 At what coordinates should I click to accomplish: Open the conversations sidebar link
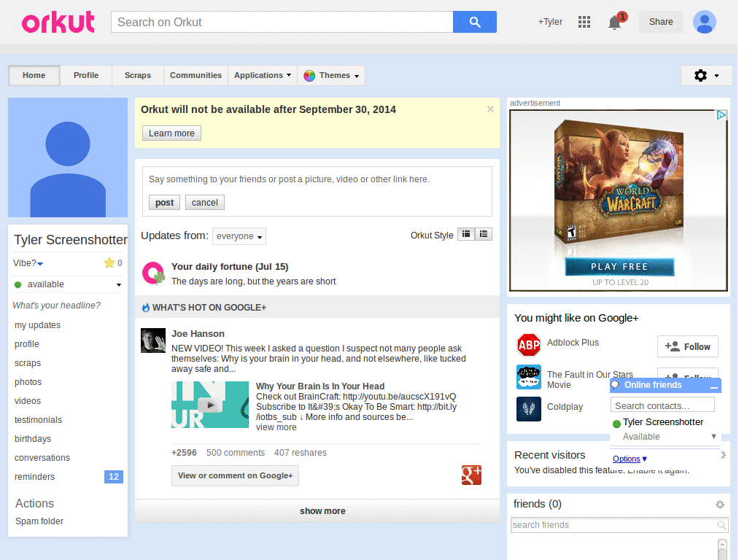click(x=42, y=458)
